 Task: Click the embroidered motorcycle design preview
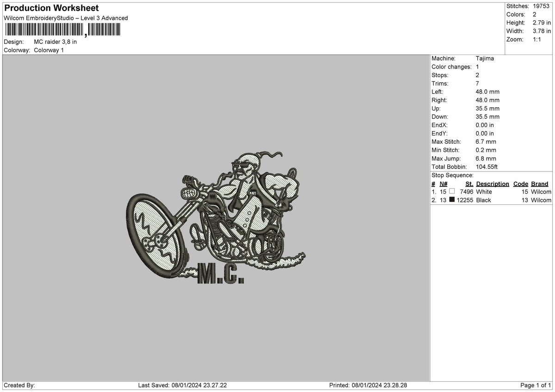click(216, 217)
